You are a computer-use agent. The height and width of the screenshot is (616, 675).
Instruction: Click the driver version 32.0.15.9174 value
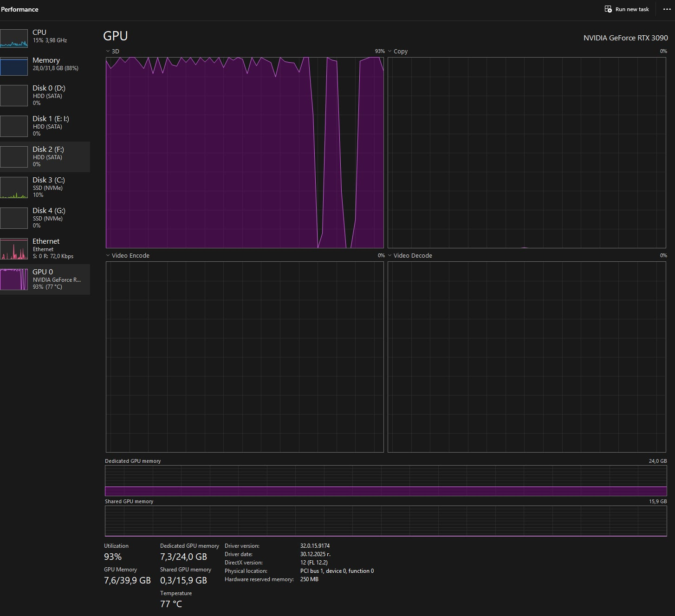315,546
